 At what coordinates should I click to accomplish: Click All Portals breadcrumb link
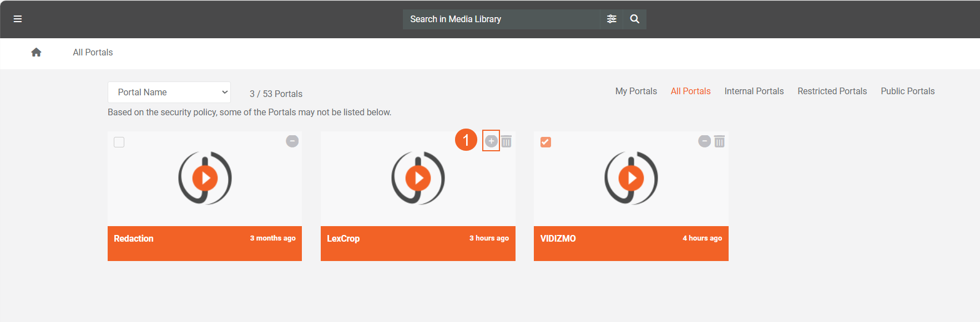(x=93, y=53)
